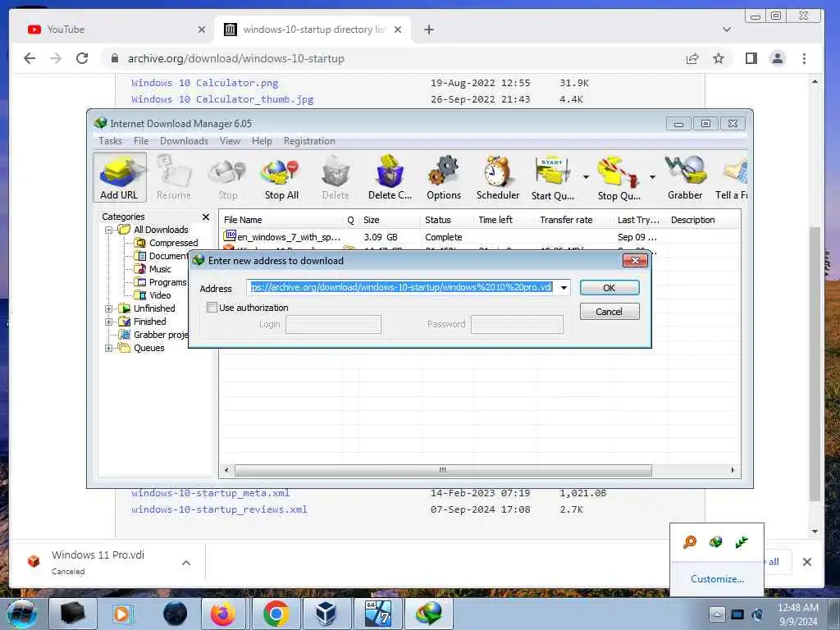Click the Tell a Friend toolbar icon

coord(732,177)
